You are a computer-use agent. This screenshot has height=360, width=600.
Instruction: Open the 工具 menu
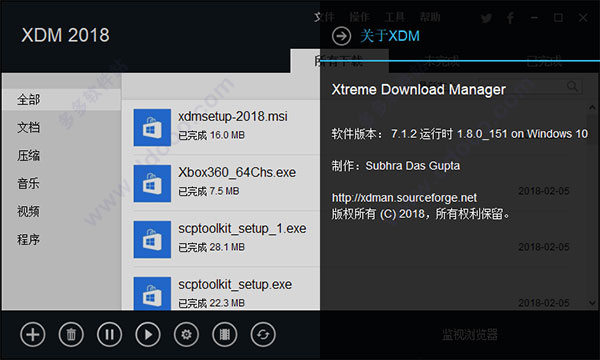395,17
